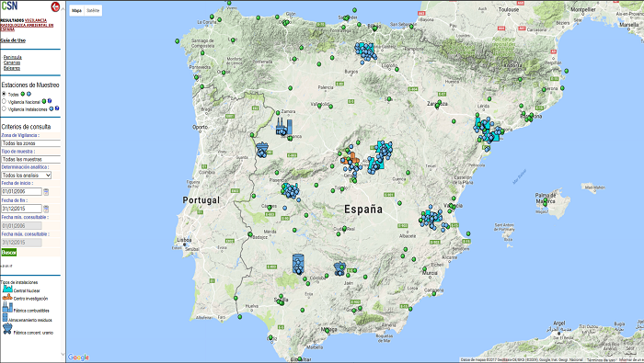Click the fuel factory icon near Salamanca
The width and height of the screenshot is (644, 363).
[x=284, y=126]
